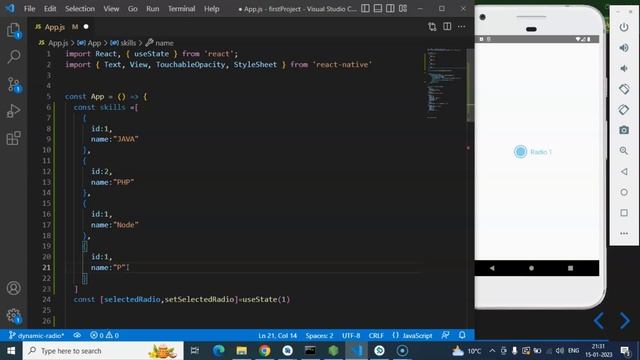640x360 pixels.
Task: Toggle primary sidebar layout icon
Action: [365, 8]
